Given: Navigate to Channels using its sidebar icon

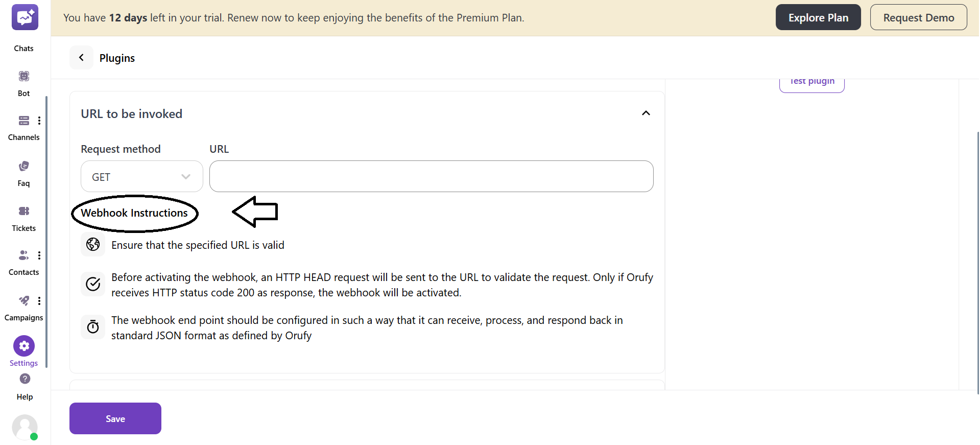Looking at the screenshot, I should coord(23,121).
